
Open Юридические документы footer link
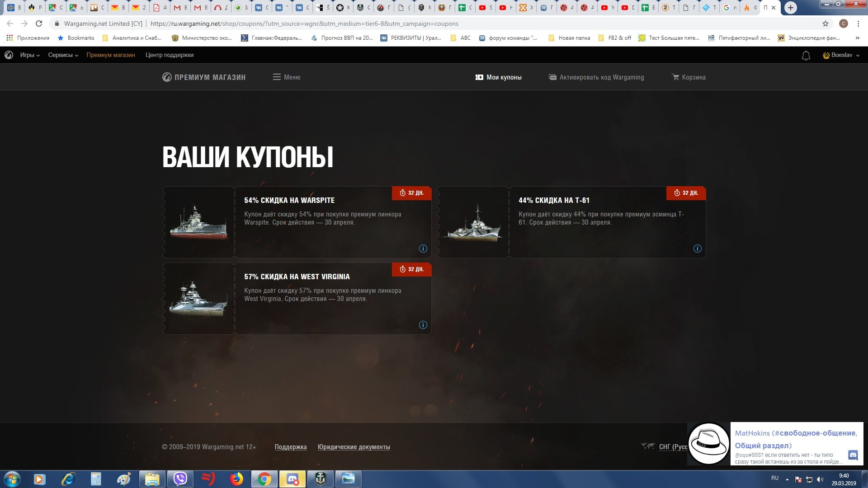point(354,447)
